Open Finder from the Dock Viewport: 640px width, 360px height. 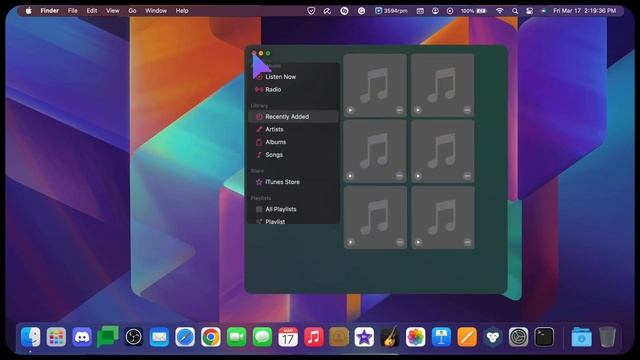click(x=31, y=337)
